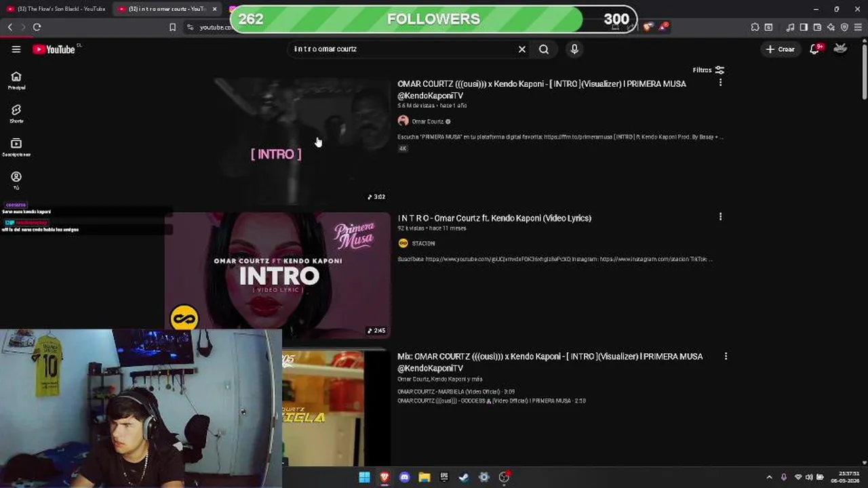Open File Explorer from the taskbar
Image resolution: width=868 pixels, height=488 pixels.
click(425, 477)
